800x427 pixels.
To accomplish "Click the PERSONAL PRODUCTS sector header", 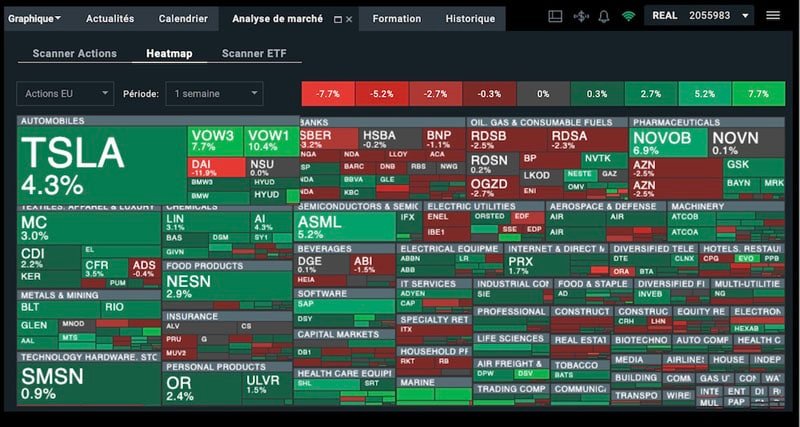I will click(227, 367).
